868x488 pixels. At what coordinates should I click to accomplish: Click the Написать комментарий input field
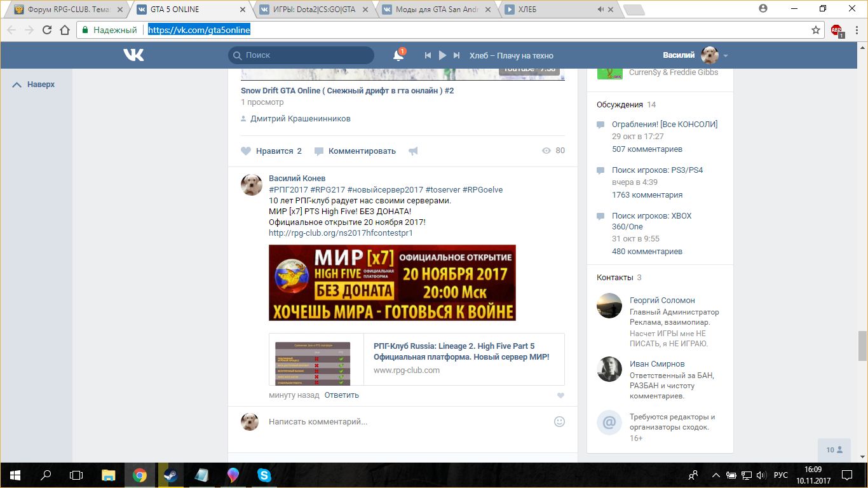coord(407,421)
